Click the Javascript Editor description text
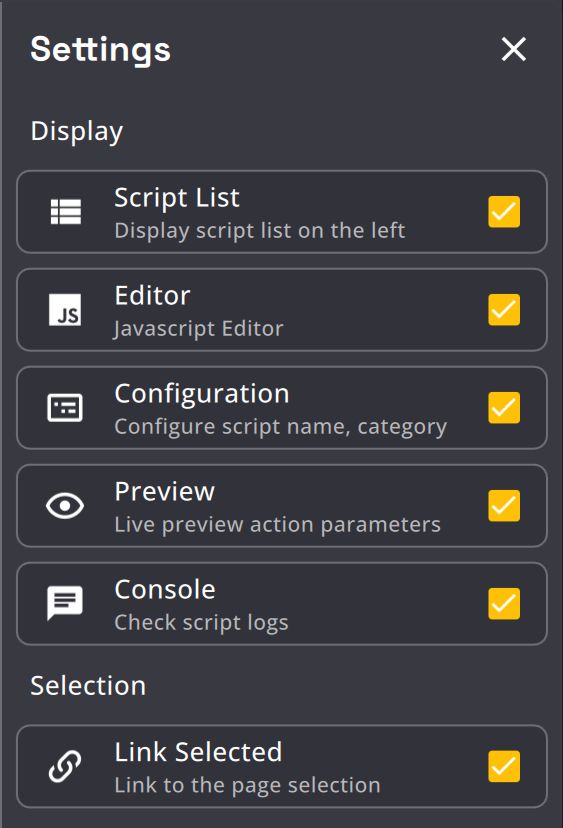 199,329
